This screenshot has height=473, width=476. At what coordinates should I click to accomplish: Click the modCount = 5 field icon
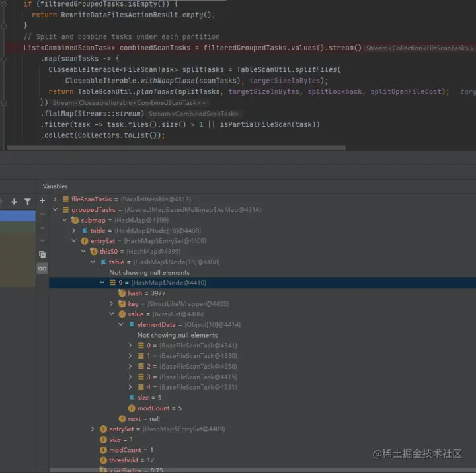pos(132,408)
